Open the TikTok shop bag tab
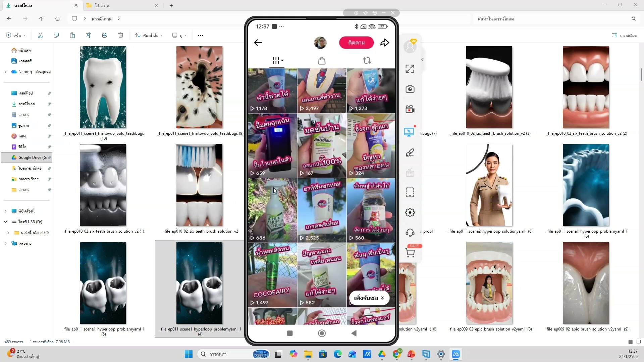Image resolution: width=644 pixels, height=362 pixels. [322, 61]
